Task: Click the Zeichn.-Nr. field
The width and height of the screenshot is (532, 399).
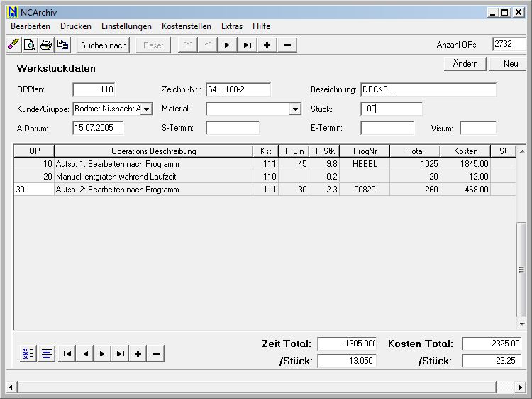Action: (x=238, y=89)
